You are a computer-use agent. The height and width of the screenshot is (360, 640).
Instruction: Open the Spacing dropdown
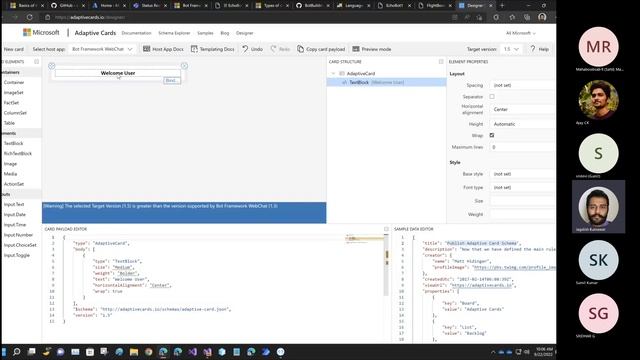pyautogui.click(x=522, y=85)
